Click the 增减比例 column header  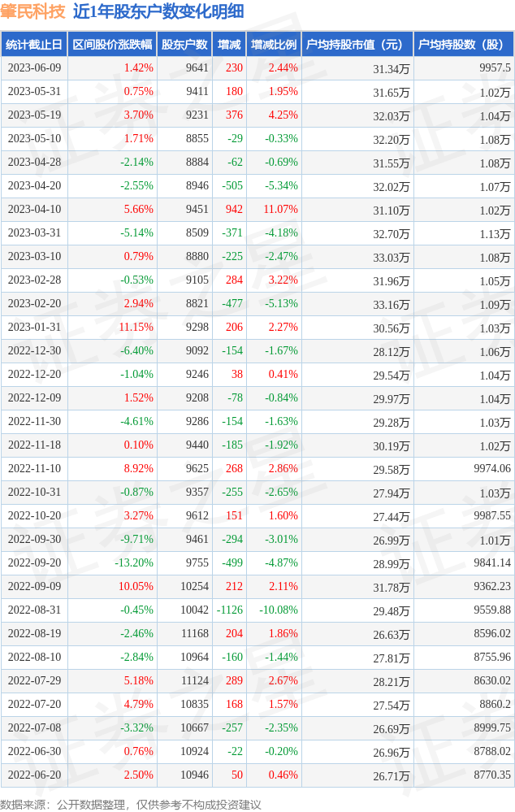click(x=274, y=45)
